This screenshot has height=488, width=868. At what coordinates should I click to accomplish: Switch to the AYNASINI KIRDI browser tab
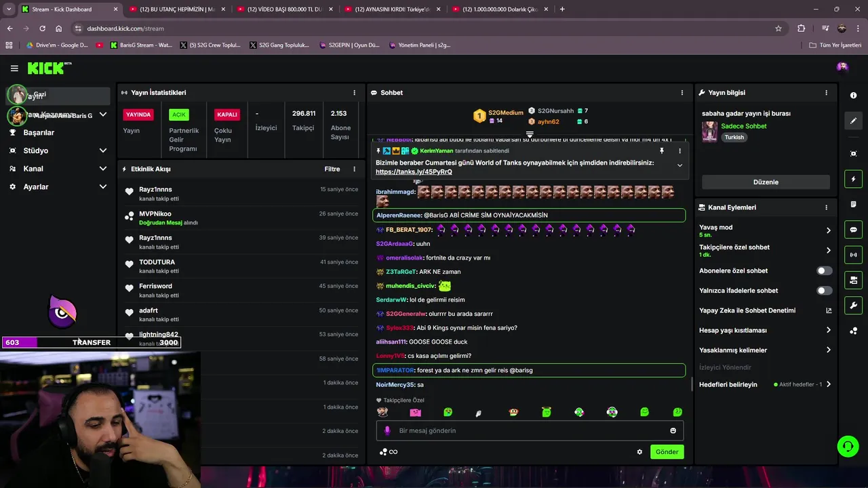(391, 9)
